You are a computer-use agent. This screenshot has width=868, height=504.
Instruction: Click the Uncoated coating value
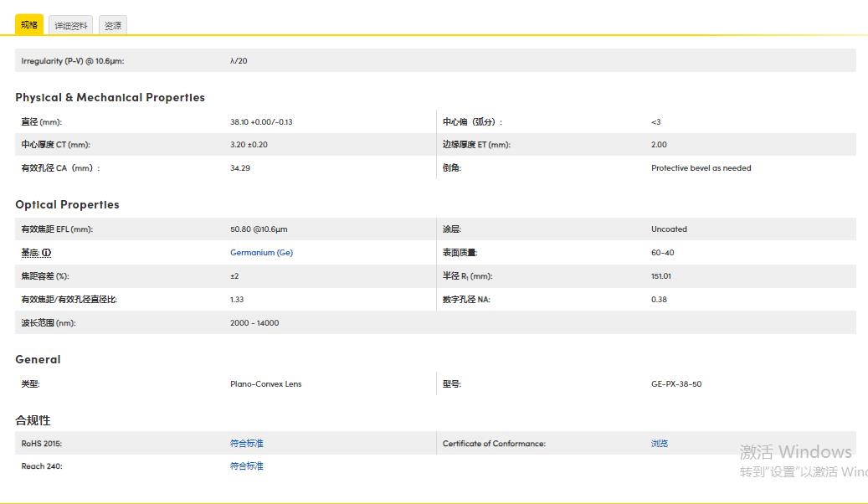tap(669, 229)
